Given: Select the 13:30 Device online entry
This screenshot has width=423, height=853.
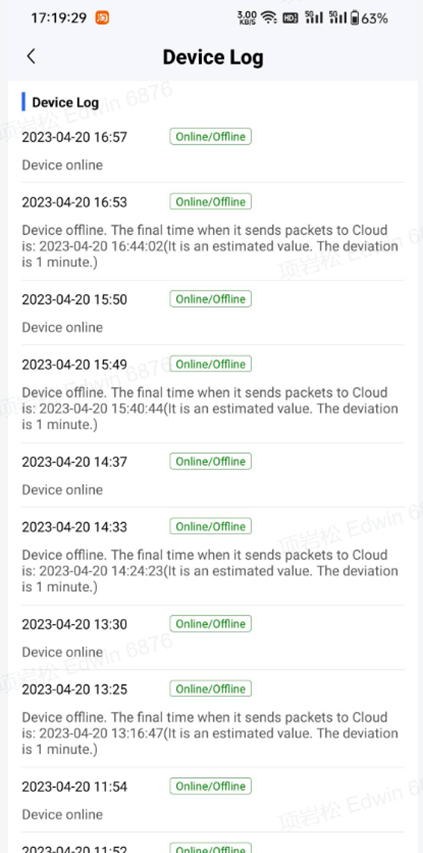Looking at the screenshot, I should pyautogui.click(x=213, y=637).
